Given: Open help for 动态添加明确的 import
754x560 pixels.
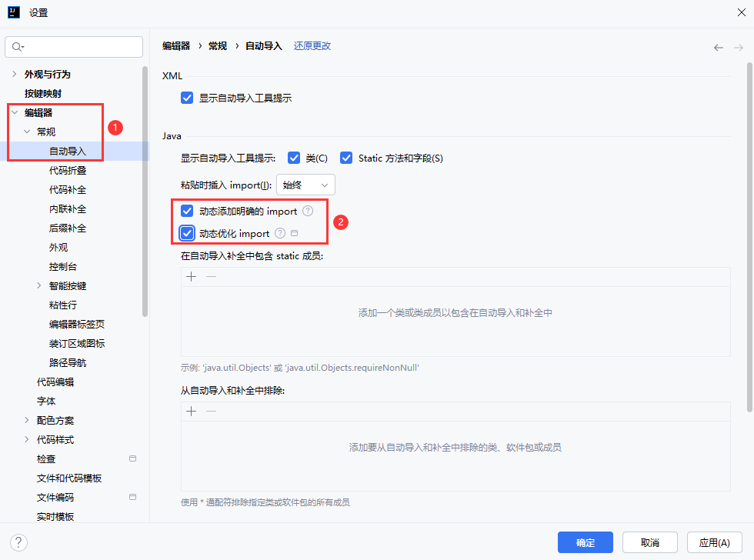Looking at the screenshot, I should (308, 211).
